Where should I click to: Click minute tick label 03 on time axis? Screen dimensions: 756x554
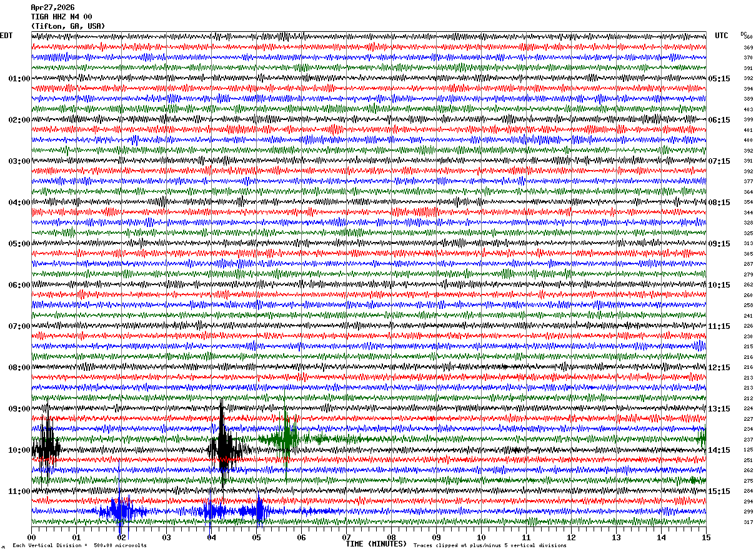(166, 538)
